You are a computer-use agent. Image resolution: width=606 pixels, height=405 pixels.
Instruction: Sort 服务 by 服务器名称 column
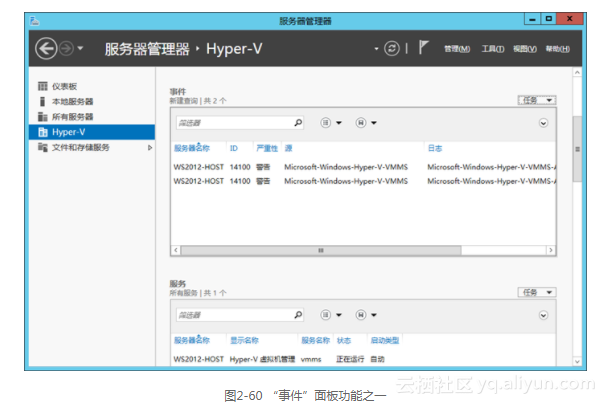click(192, 340)
